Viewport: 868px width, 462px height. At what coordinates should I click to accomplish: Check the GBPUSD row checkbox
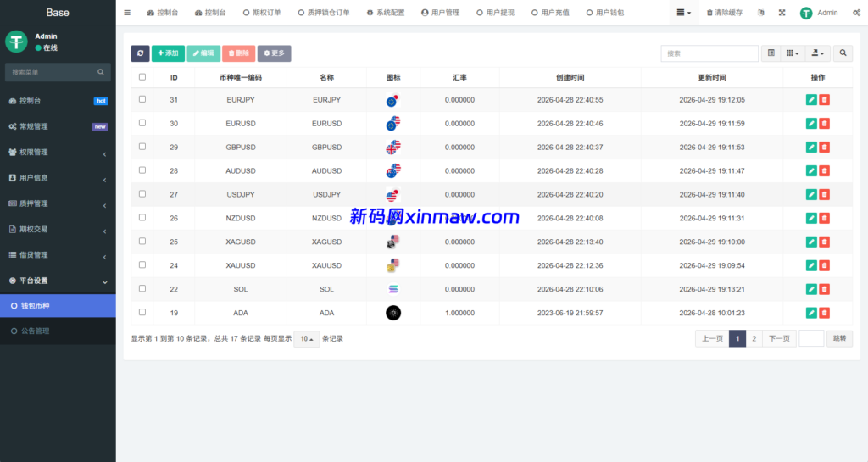(142, 147)
